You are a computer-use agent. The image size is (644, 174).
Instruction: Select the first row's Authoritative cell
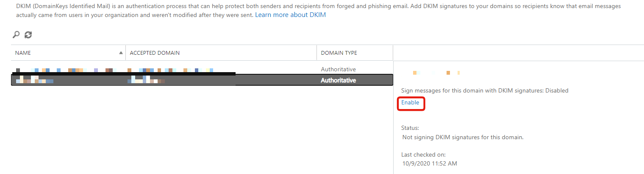pyautogui.click(x=338, y=69)
